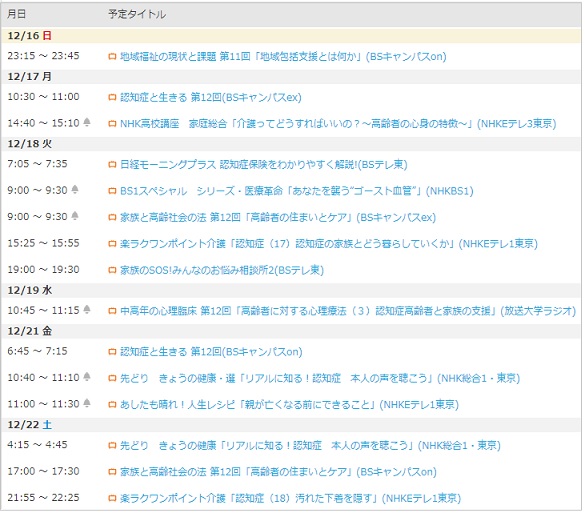Click the bell icon next to 11:00 ~ 11:30
The image size is (585, 513).
87,403
